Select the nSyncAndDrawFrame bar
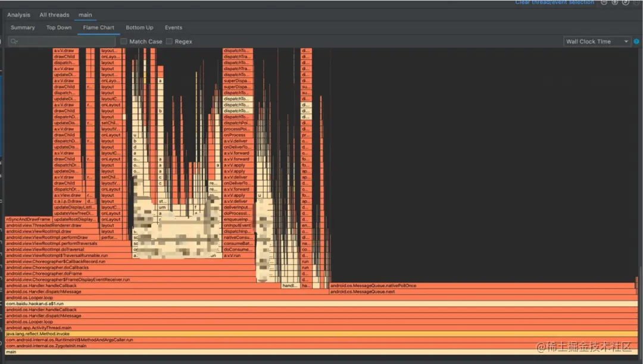 click(x=29, y=219)
